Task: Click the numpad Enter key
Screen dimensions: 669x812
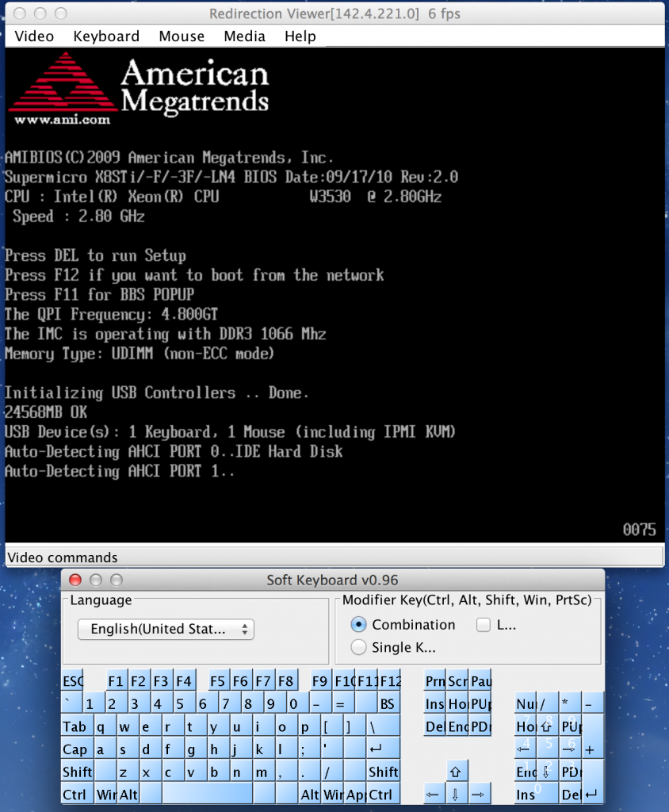Action: [593, 783]
